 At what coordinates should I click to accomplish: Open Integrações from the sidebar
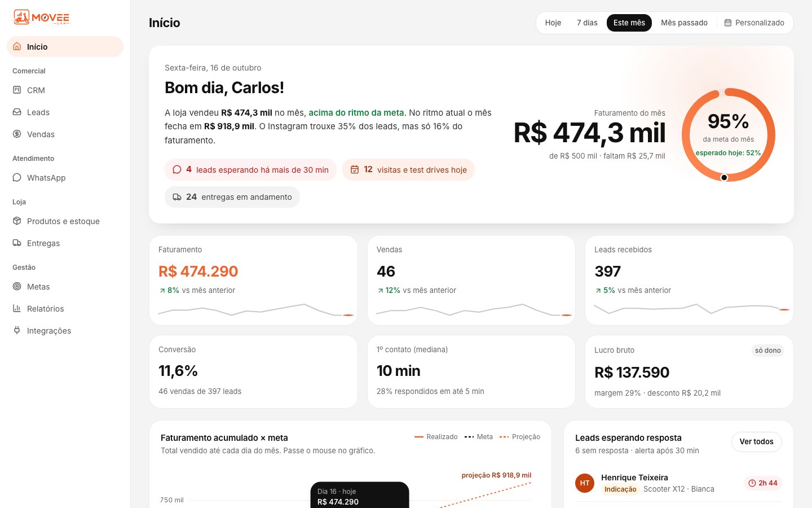click(x=65, y=331)
